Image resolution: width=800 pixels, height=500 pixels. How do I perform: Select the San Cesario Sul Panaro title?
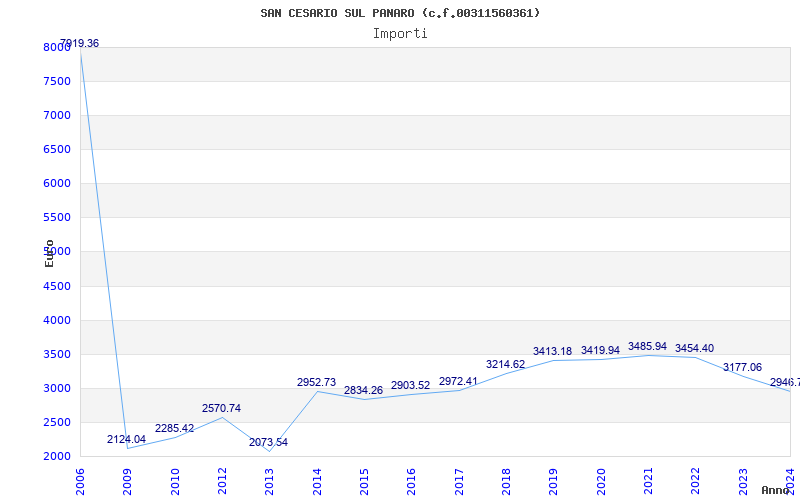[x=400, y=13]
